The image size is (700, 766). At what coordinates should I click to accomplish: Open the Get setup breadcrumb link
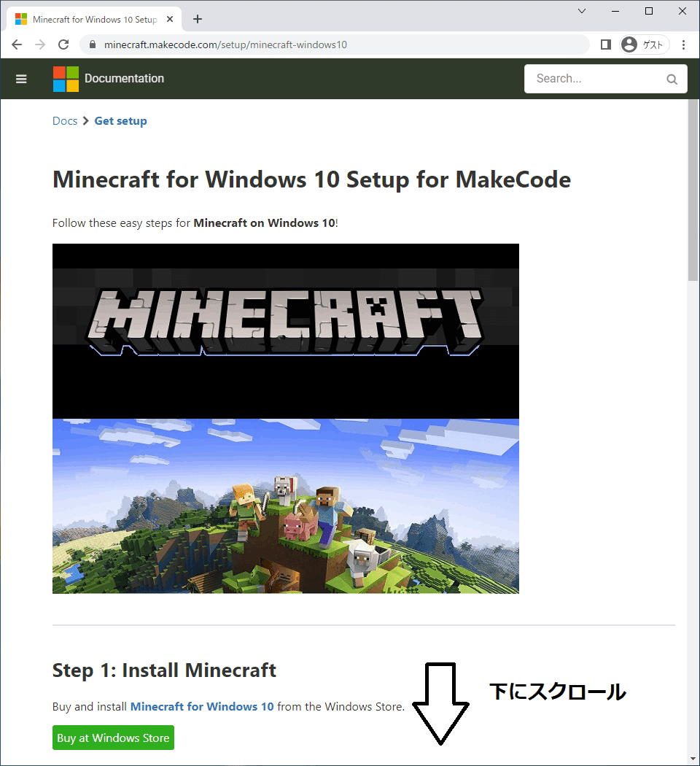click(120, 121)
